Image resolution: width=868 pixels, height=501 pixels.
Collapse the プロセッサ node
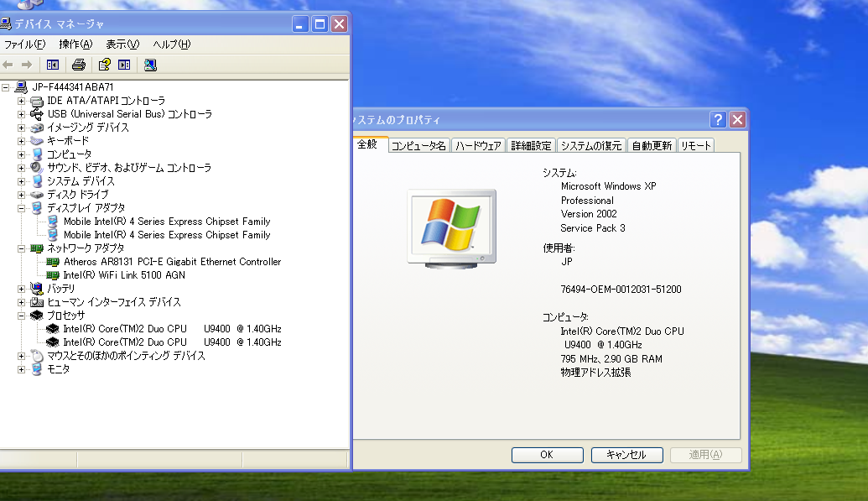coord(21,316)
